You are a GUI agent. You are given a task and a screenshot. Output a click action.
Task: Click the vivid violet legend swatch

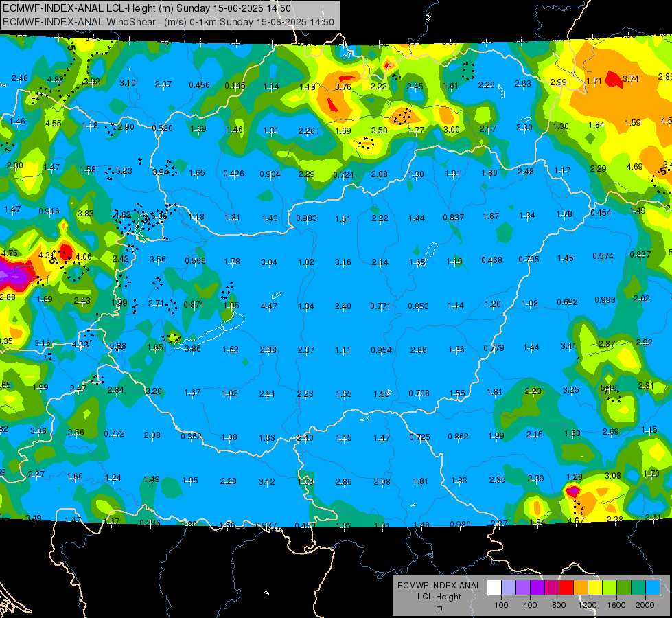tap(537, 588)
